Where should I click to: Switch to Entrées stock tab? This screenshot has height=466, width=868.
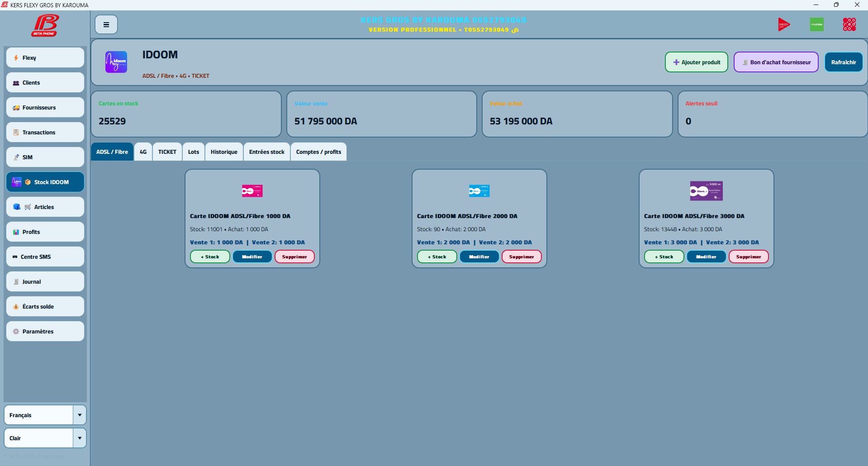(267, 152)
